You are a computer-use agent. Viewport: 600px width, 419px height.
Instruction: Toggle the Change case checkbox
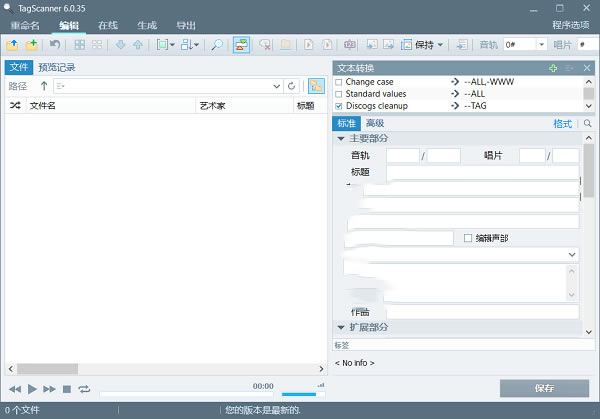point(339,81)
